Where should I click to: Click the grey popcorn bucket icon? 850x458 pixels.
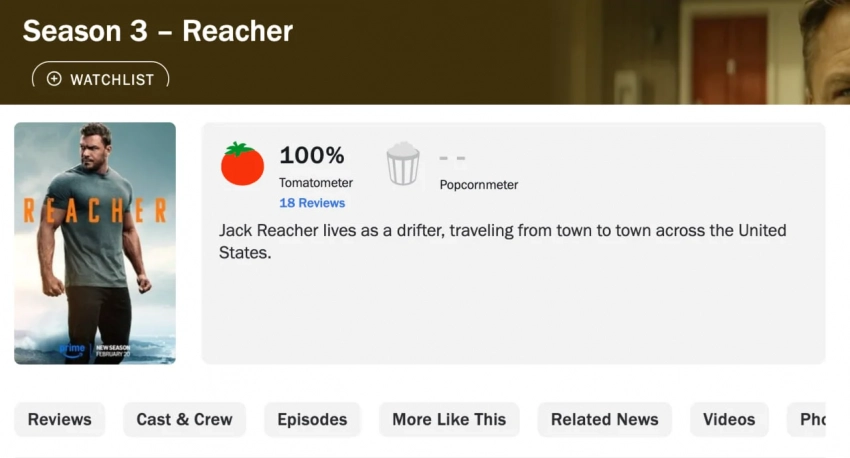(x=403, y=164)
